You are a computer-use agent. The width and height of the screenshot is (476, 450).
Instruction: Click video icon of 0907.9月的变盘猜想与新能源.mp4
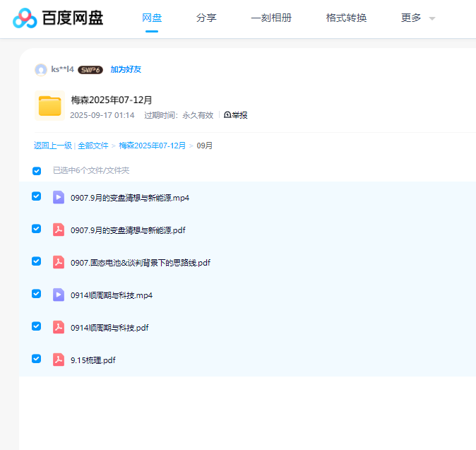click(59, 197)
